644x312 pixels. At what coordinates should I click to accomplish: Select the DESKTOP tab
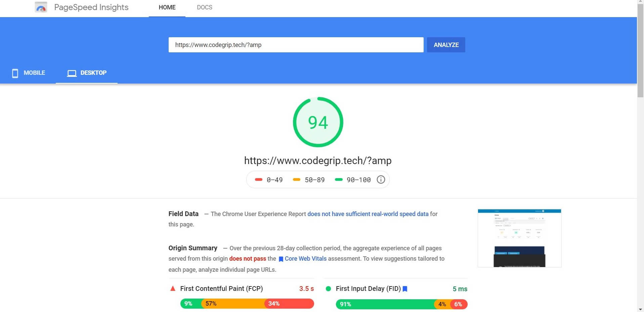coord(93,73)
